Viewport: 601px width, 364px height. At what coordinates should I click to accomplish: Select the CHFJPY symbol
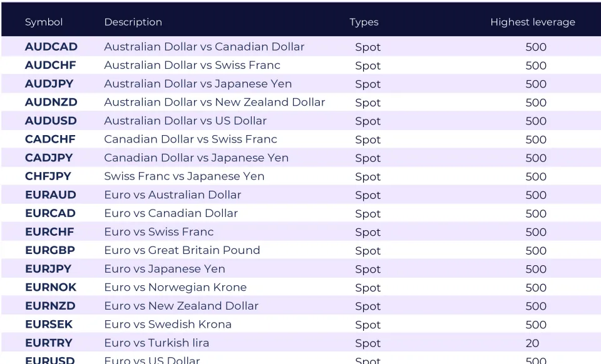tap(48, 176)
